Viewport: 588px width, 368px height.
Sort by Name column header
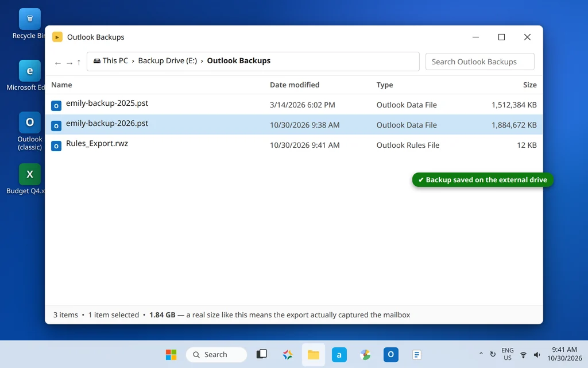[61, 85]
